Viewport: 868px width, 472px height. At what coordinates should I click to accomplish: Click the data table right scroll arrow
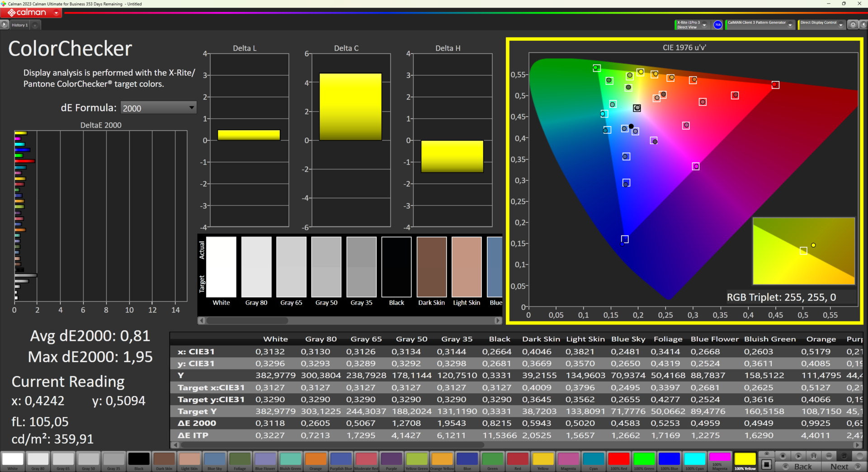pos(858,445)
